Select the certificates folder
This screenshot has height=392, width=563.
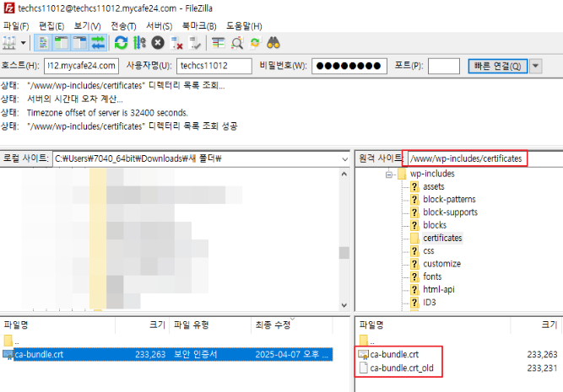[x=442, y=238]
